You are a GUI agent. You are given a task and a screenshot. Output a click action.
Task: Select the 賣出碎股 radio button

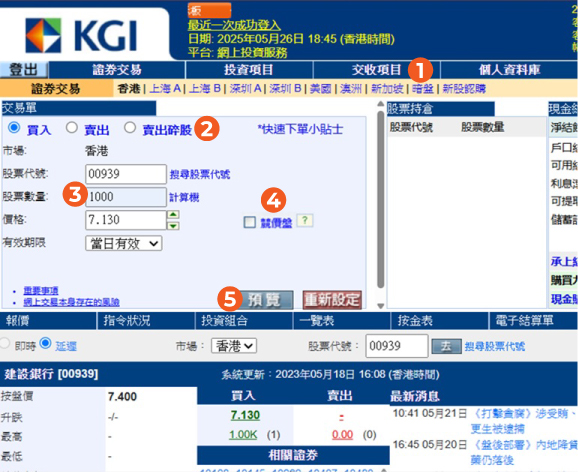coord(130,128)
